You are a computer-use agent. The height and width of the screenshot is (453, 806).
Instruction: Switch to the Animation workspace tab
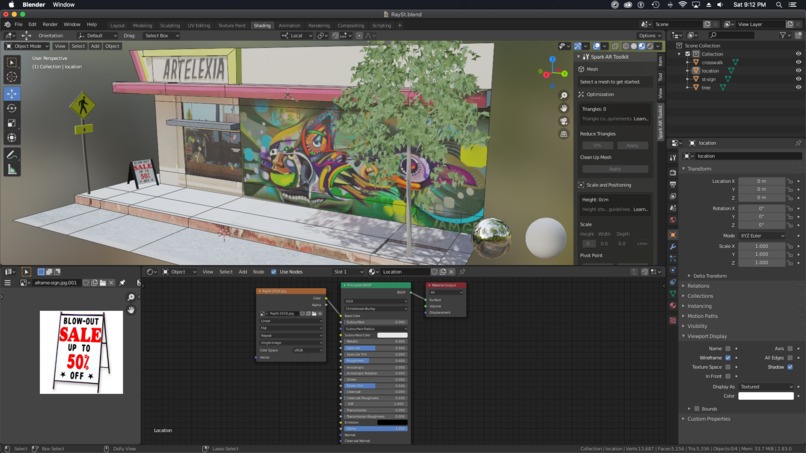pyautogui.click(x=289, y=25)
